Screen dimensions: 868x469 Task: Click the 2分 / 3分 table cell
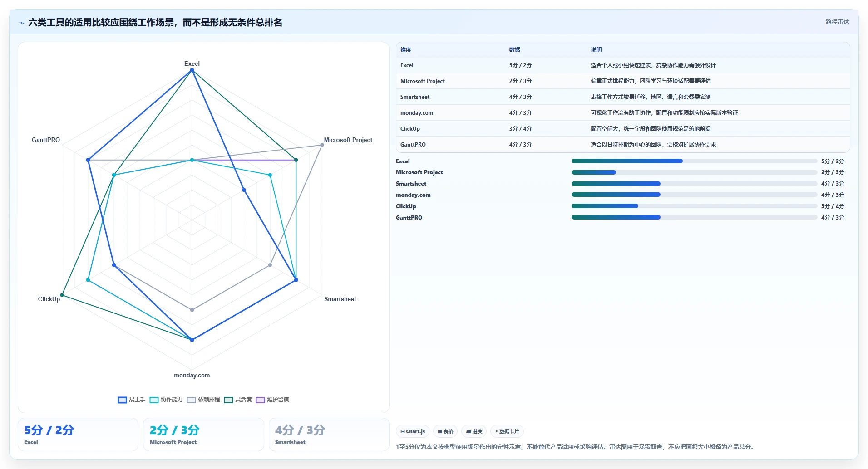(x=520, y=81)
